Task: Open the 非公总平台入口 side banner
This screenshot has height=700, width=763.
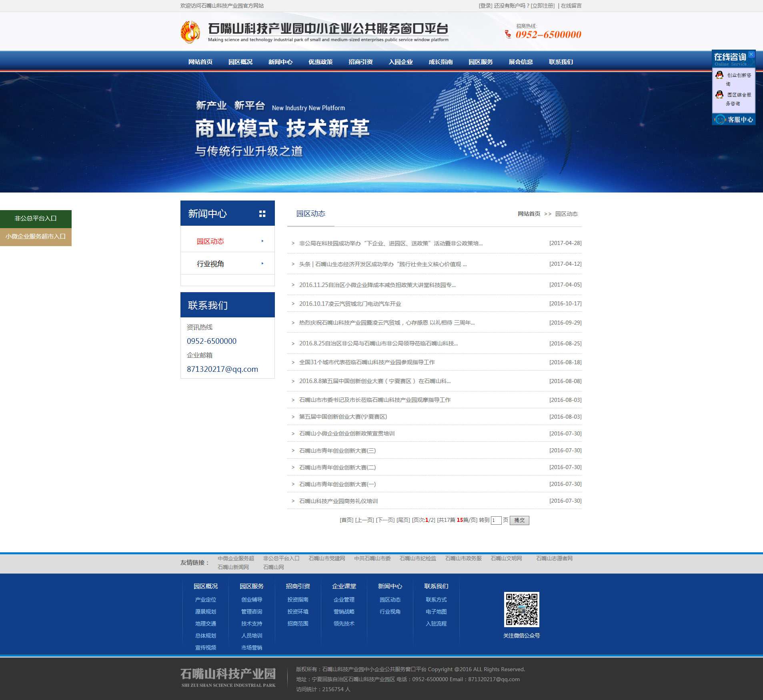Action: click(36, 219)
